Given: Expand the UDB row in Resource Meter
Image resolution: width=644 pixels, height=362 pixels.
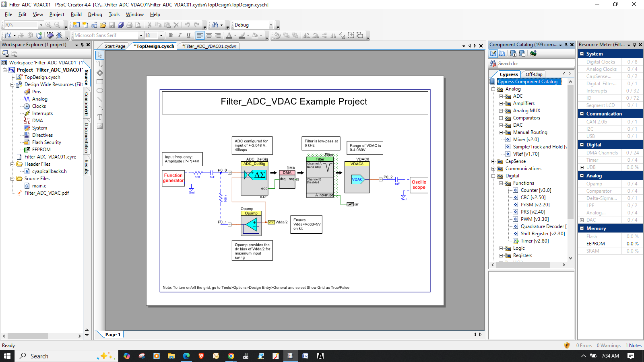Looking at the screenshot, I should [582, 167].
